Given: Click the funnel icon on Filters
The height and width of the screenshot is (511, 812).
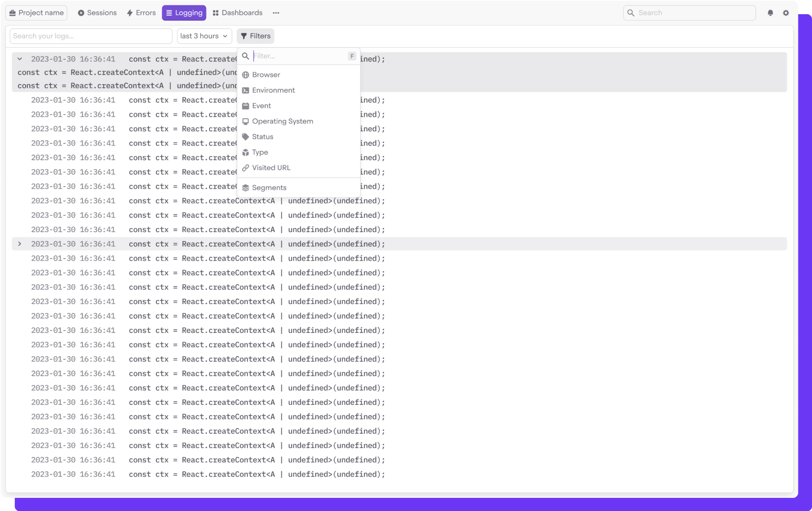Looking at the screenshot, I should point(244,36).
